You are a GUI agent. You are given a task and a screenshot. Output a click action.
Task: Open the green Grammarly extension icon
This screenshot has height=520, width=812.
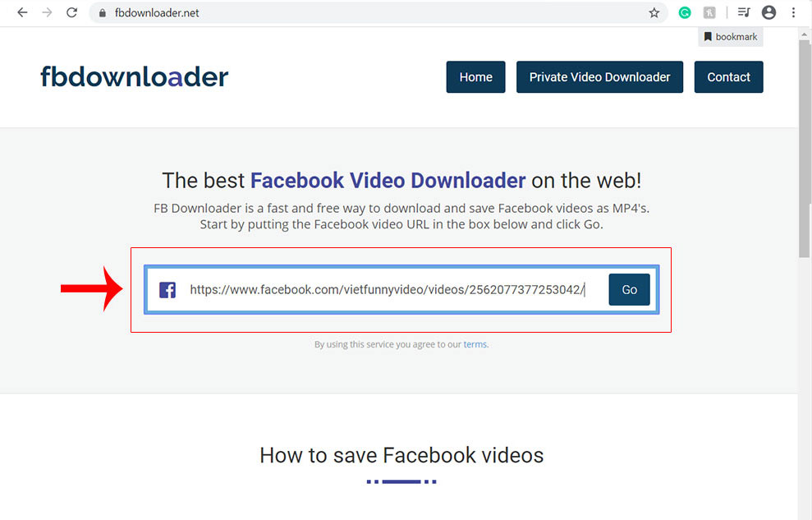pos(684,12)
